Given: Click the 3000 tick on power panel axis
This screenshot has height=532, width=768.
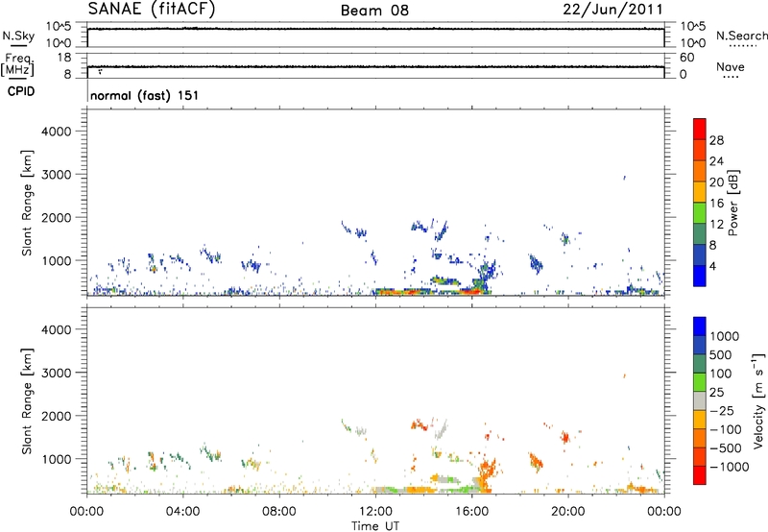Looking at the screenshot, I should (x=57, y=175).
